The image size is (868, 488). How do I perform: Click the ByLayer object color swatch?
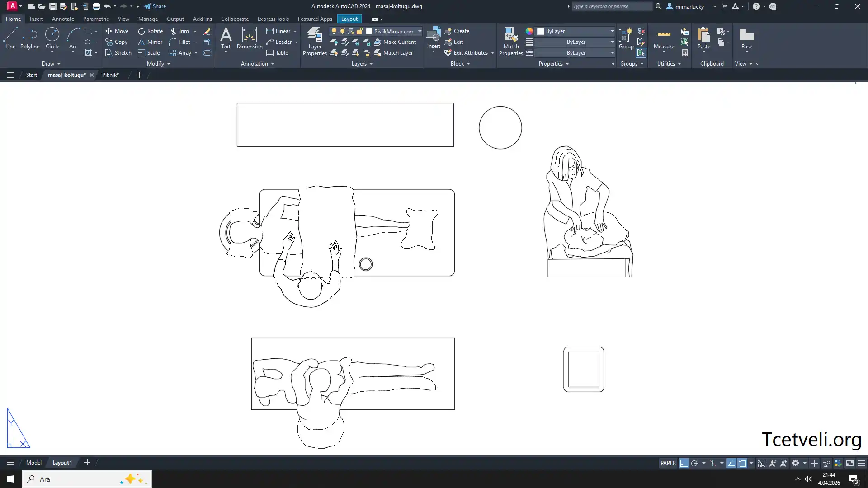pos(541,31)
